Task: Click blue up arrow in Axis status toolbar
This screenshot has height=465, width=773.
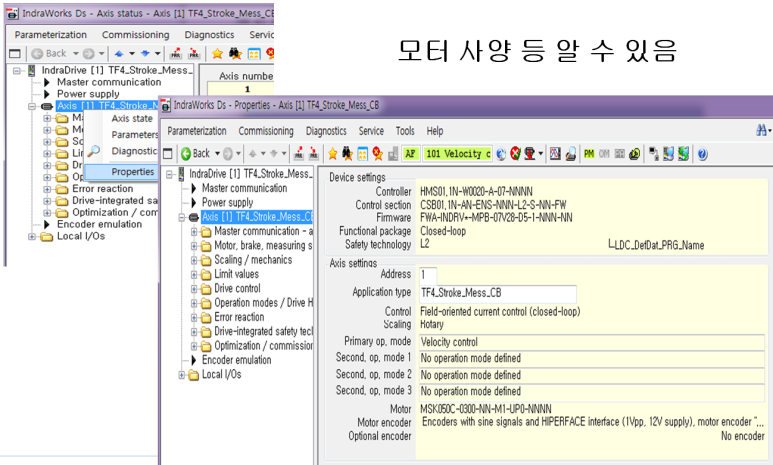Action: click(119, 53)
